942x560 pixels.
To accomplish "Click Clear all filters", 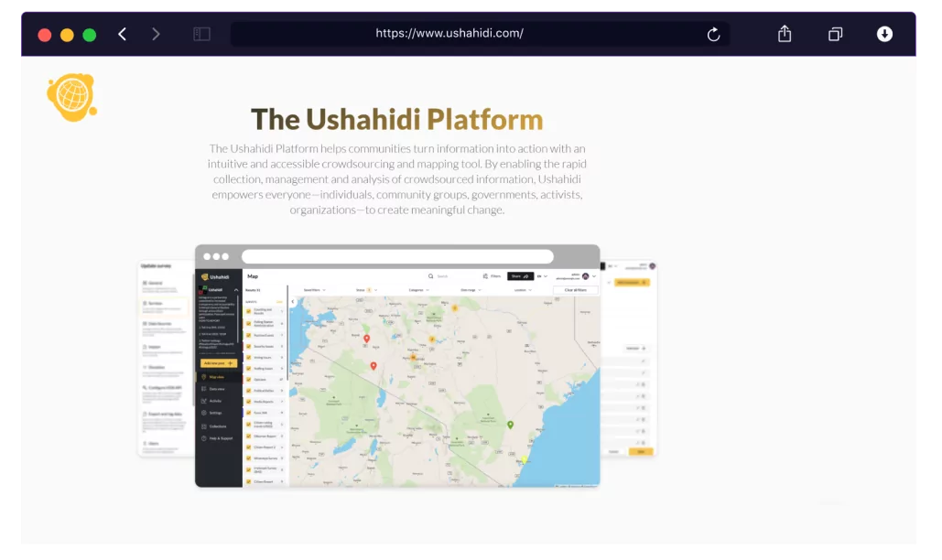I will click(x=576, y=290).
